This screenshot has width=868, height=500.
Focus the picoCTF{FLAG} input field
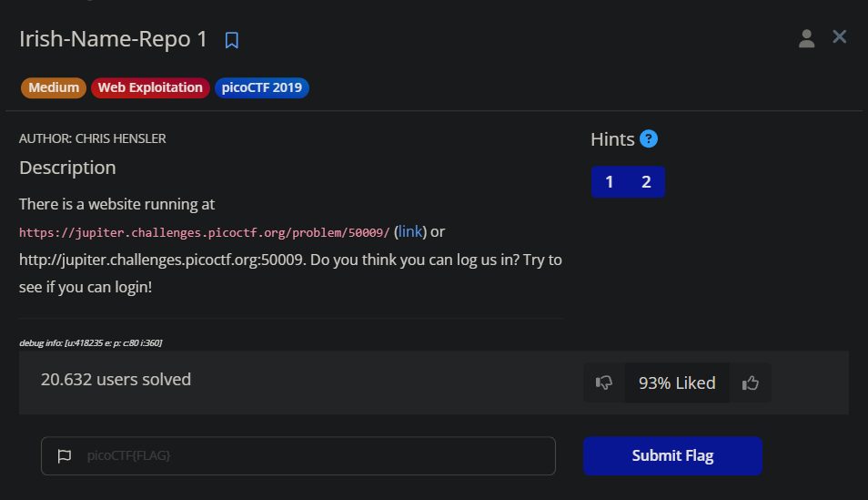click(298, 455)
